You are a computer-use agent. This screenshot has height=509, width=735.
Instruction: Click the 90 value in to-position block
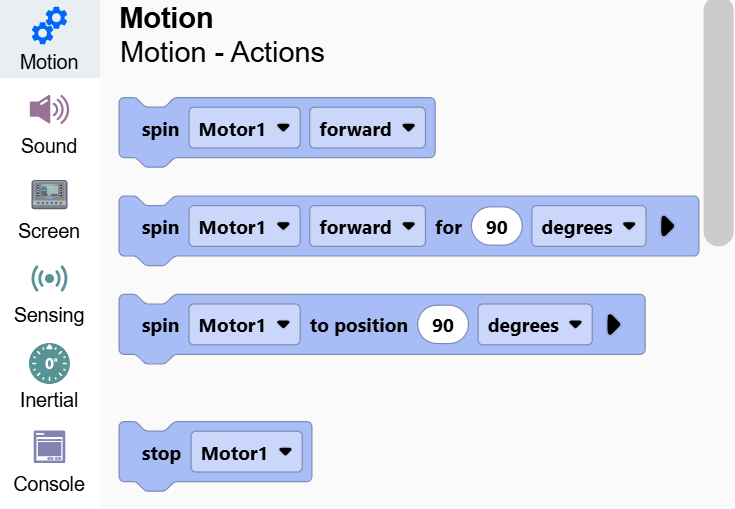click(443, 324)
